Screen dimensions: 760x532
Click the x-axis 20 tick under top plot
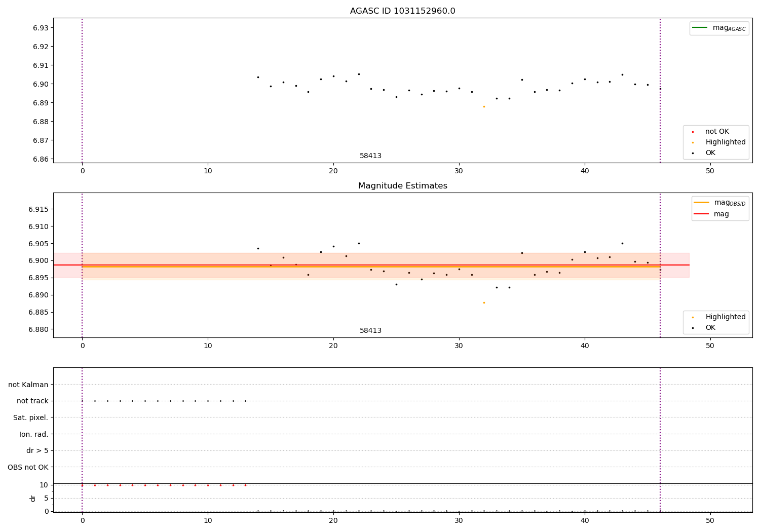[x=333, y=171]
